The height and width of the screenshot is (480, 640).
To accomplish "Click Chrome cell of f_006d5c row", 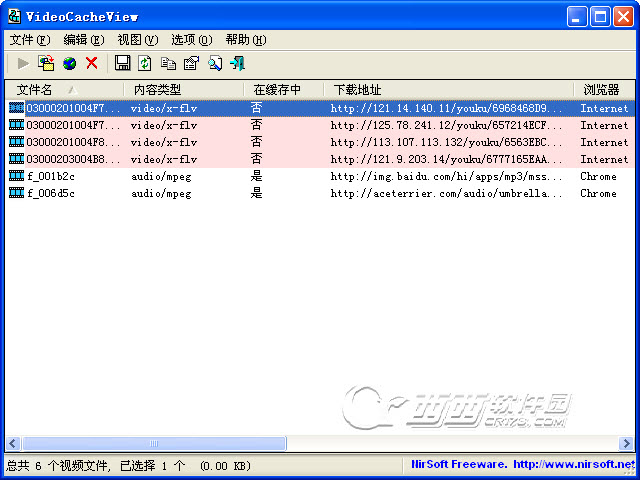I will [x=598, y=193].
